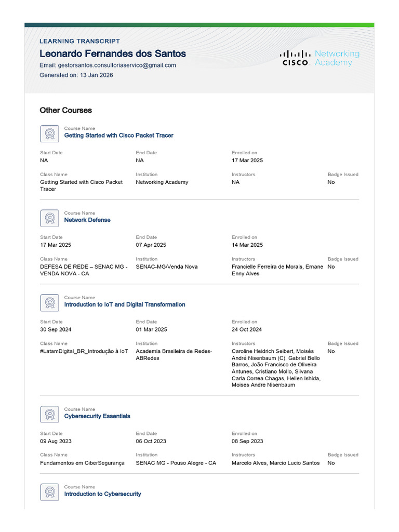Click the Generated on 13 Jan 2026 text

pyautogui.click(x=76, y=75)
